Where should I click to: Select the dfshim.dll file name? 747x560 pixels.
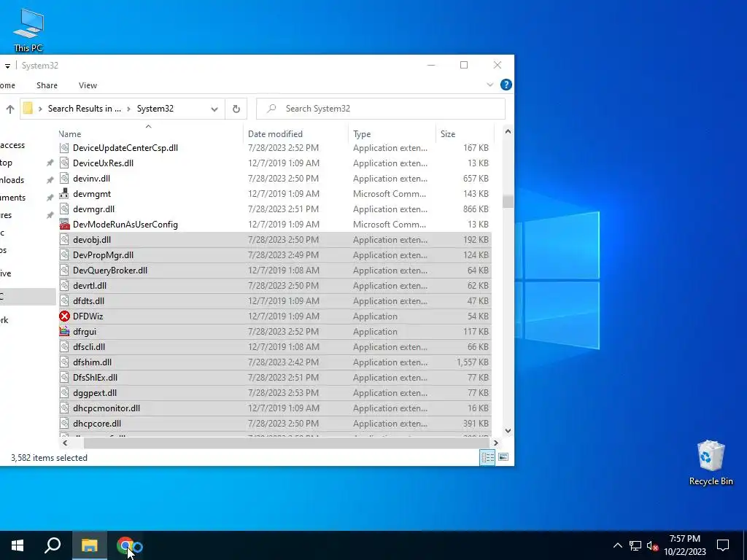coord(92,362)
